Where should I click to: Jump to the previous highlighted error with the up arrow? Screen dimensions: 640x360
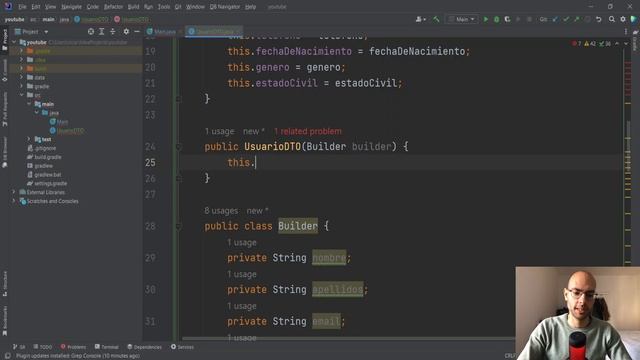point(617,44)
